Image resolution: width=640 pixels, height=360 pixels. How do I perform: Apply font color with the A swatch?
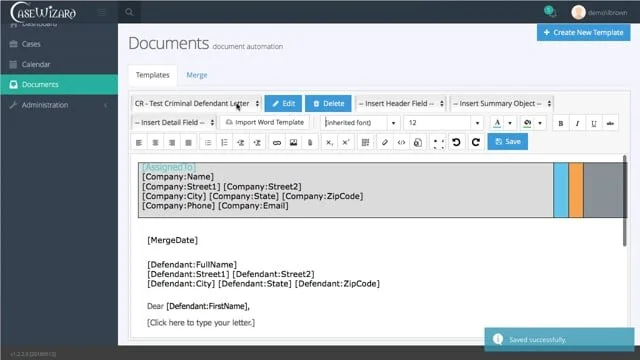tap(497, 123)
